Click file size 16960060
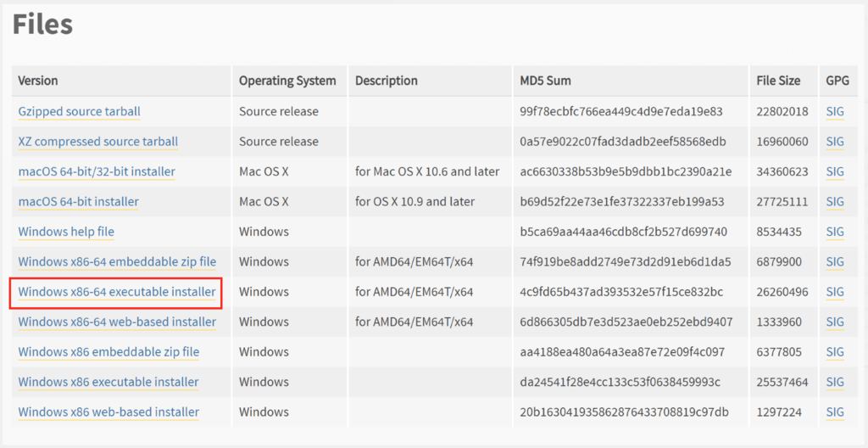Image resolution: width=868 pixels, height=448 pixels. (x=782, y=142)
